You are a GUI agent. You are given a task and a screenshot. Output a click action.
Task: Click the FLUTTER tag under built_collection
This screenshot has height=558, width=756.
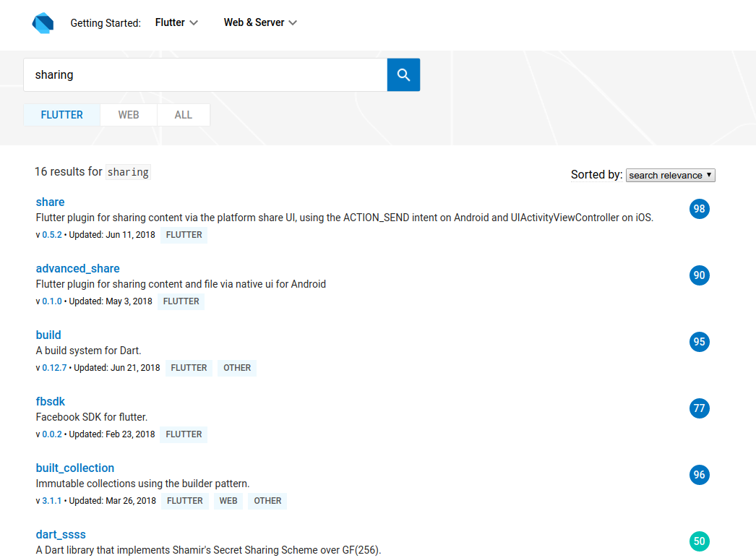click(x=184, y=500)
